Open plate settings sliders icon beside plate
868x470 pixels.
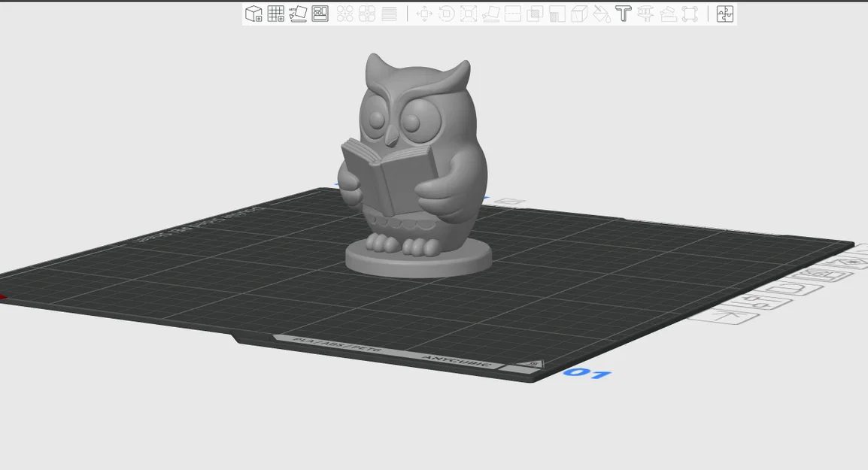[x=756, y=302]
